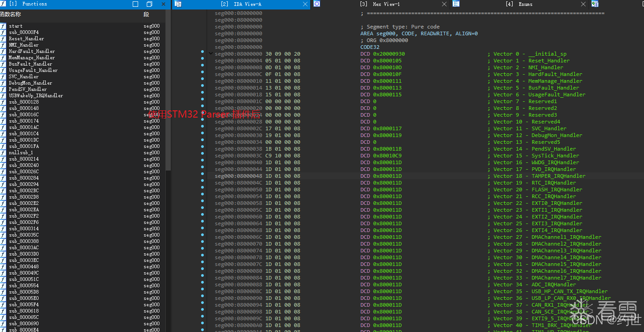Switch to the Hex View-1 tab
Image resolution: width=644 pixels, height=332 pixels.
(380, 4)
